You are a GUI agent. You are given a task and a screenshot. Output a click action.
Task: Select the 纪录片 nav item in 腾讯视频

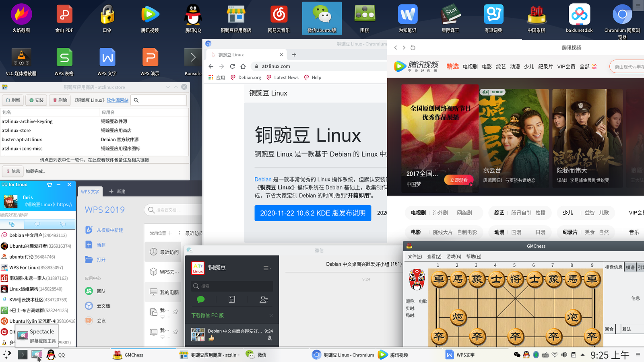click(545, 67)
